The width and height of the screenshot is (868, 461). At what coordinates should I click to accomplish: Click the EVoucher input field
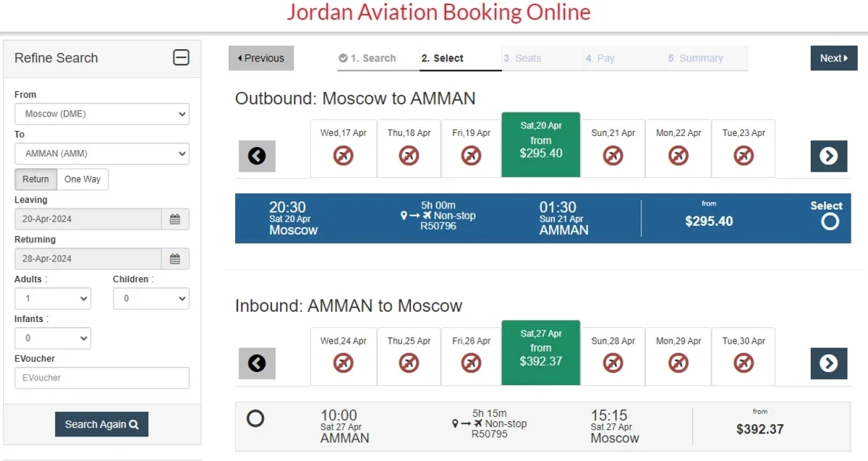click(x=102, y=378)
